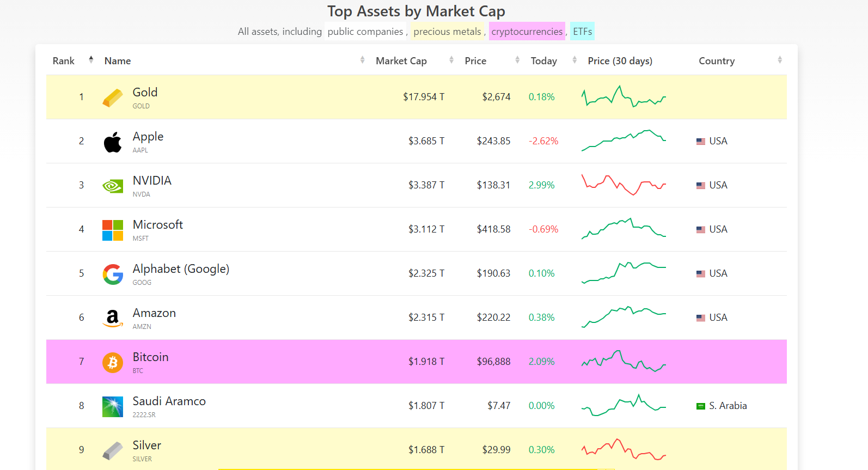Click the USA country link for Apple

tap(718, 141)
